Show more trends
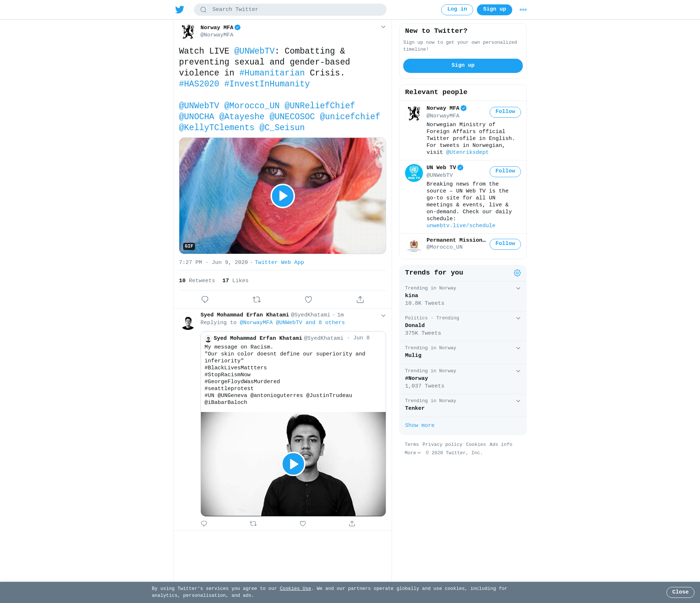The height and width of the screenshot is (603, 700). (420, 426)
